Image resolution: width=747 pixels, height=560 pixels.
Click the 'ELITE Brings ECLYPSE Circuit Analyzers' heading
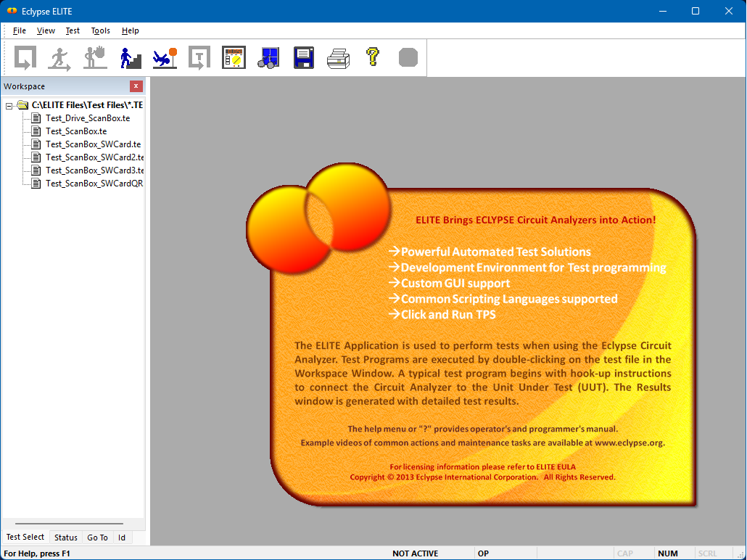click(x=535, y=221)
